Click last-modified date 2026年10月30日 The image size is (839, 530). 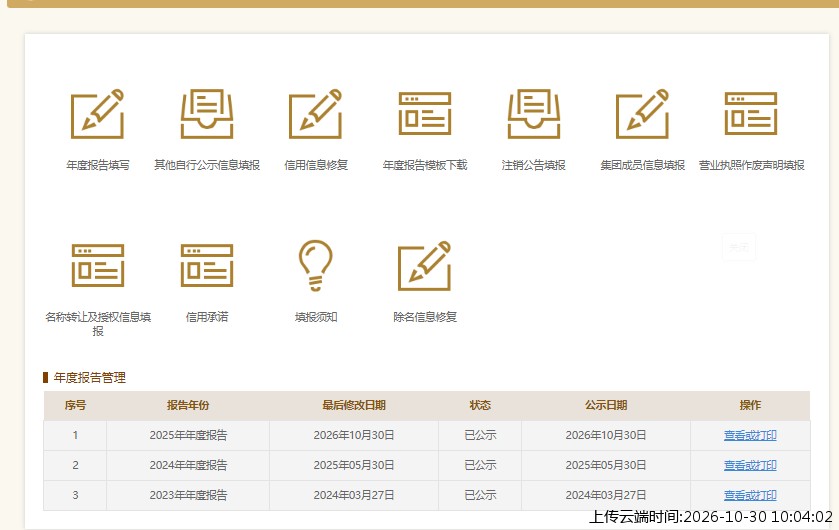354,435
